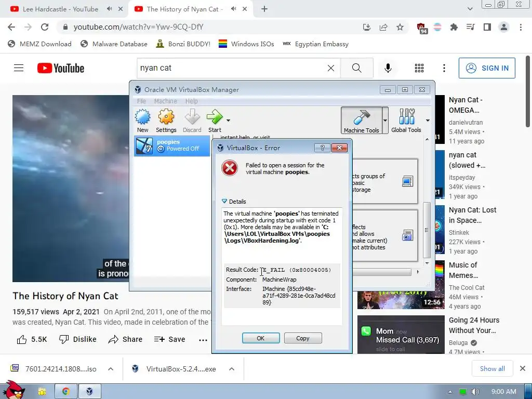Image resolution: width=532 pixels, height=399 pixels.
Task: Open VirtualBox File menu
Action: click(141, 101)
